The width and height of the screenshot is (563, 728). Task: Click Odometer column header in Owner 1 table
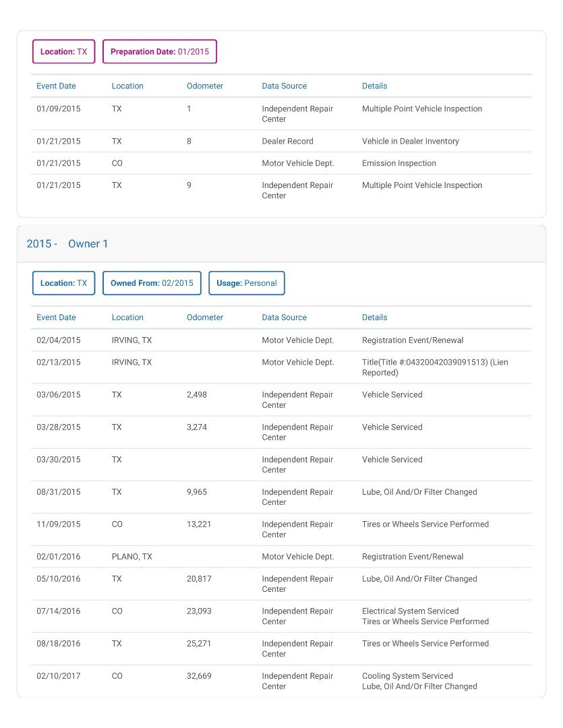(x=205, y=317)
